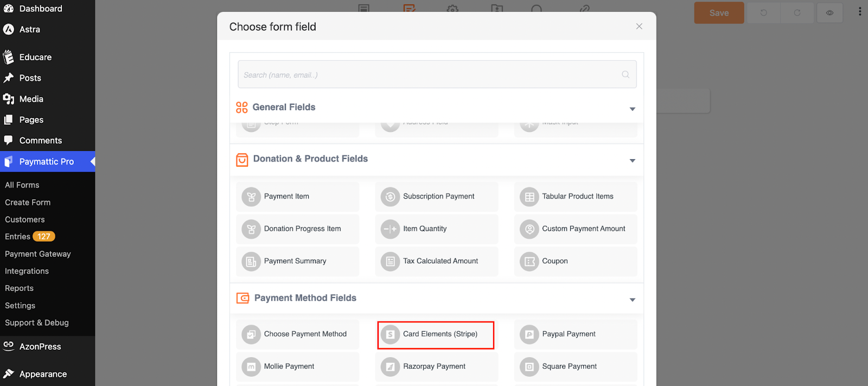Screen dimensions: 868x386
Task: Click the Square Payment icon
Action: [529, 367]
